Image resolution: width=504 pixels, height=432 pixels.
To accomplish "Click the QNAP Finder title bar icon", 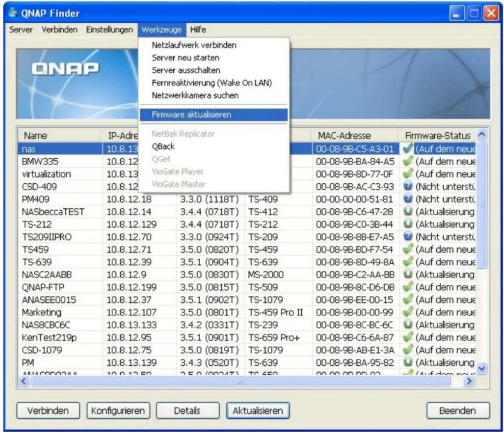I will [x=13, y=13].
